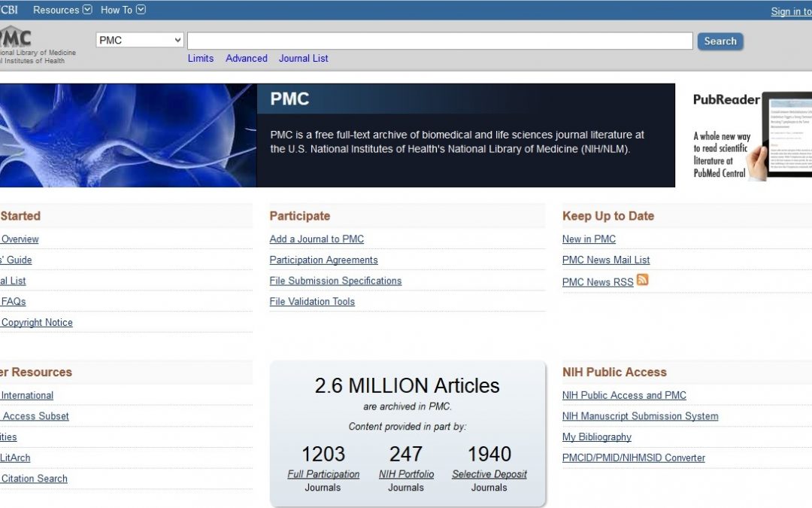View Full Participation journals
Viewport: 812px width, 508px height.
[323, 474]
